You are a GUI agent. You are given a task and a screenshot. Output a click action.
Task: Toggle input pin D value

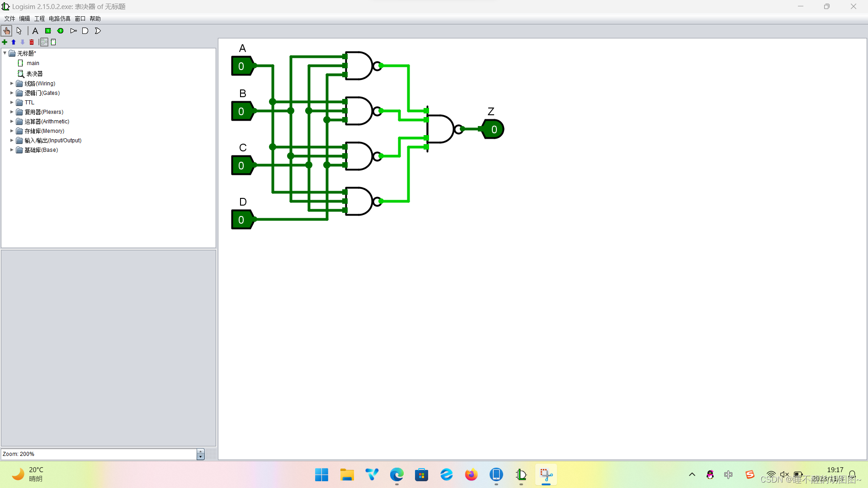point(241,220)
